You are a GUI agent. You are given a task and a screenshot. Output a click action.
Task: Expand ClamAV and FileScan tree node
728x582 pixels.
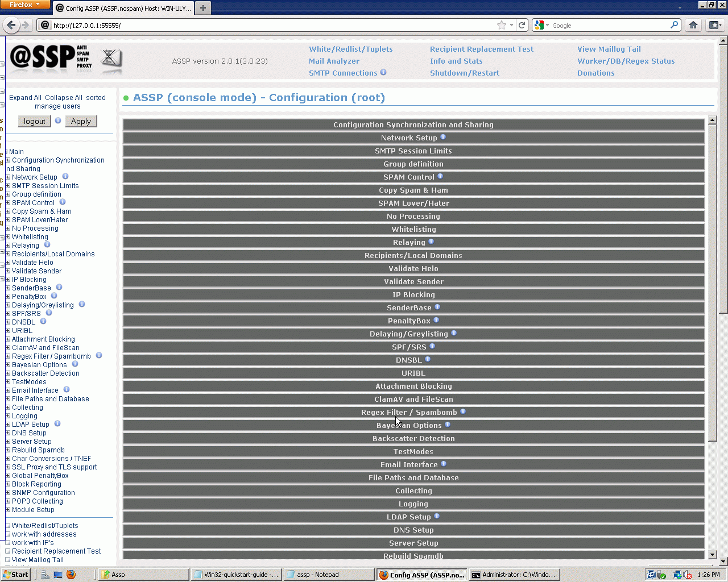tap(8, 348)
